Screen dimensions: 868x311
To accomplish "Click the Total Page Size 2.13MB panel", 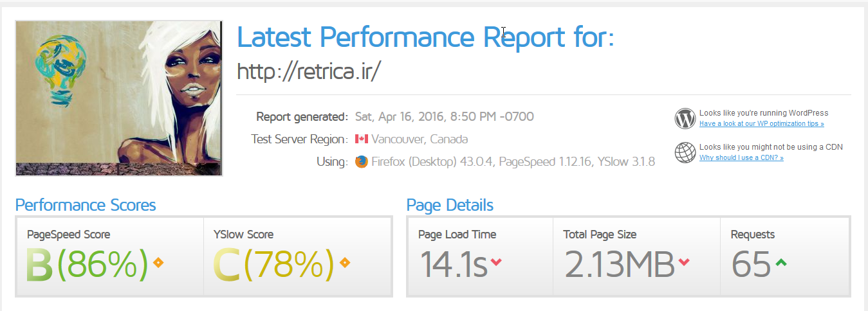I will (637, 256).
